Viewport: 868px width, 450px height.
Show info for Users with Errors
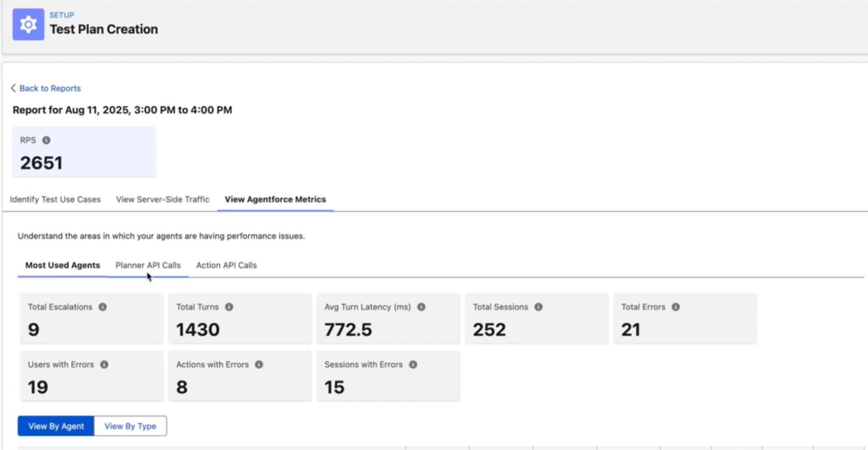pyautogui.click(x=104, y=364)
